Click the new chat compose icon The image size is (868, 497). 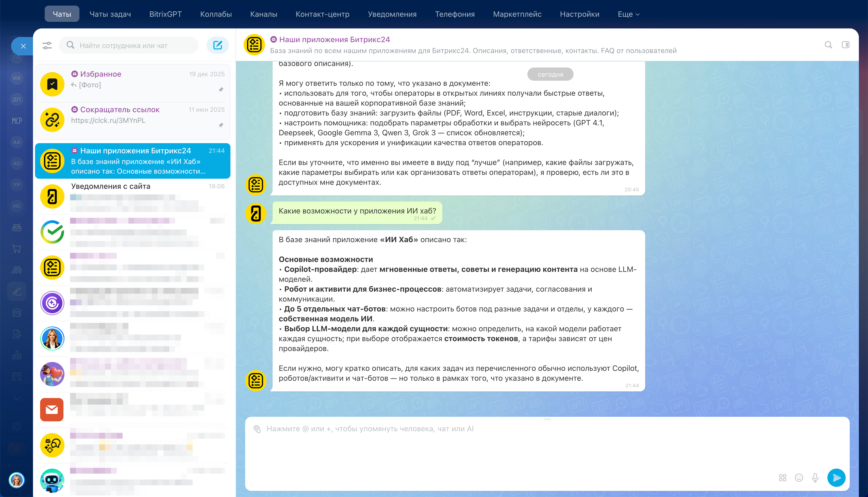click(x=217, y=45)
